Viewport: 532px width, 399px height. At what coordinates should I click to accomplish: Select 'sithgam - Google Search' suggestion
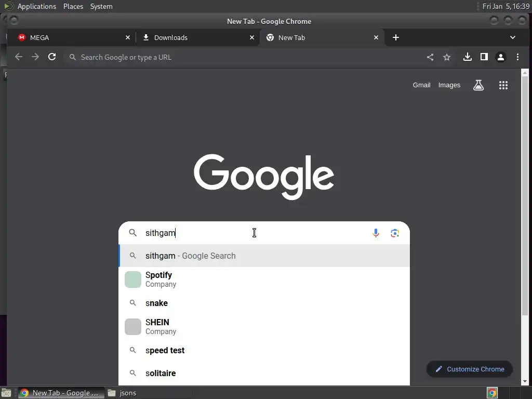tap(264, 256)
